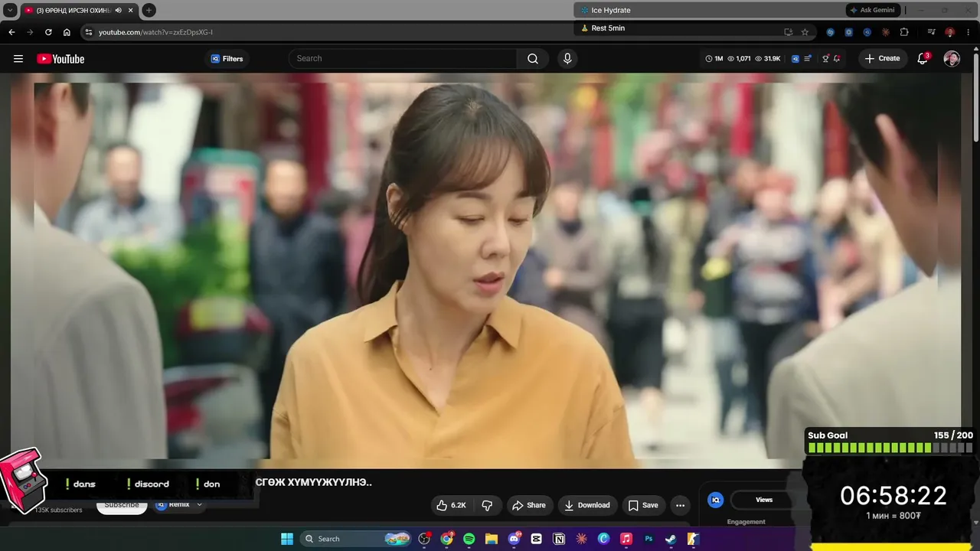The width and height of the screenshot is (980, 551).
Task: Close the YouTube tab
Action: click(131, 10)
